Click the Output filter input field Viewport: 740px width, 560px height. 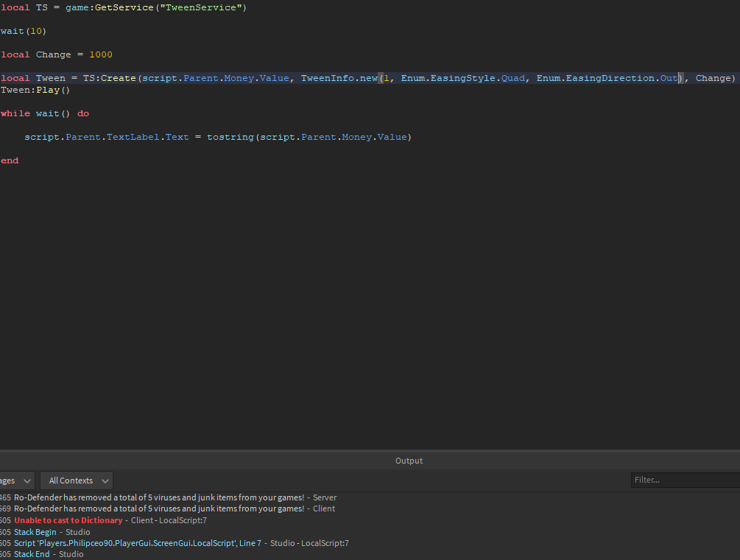click(x=685, y=480)
